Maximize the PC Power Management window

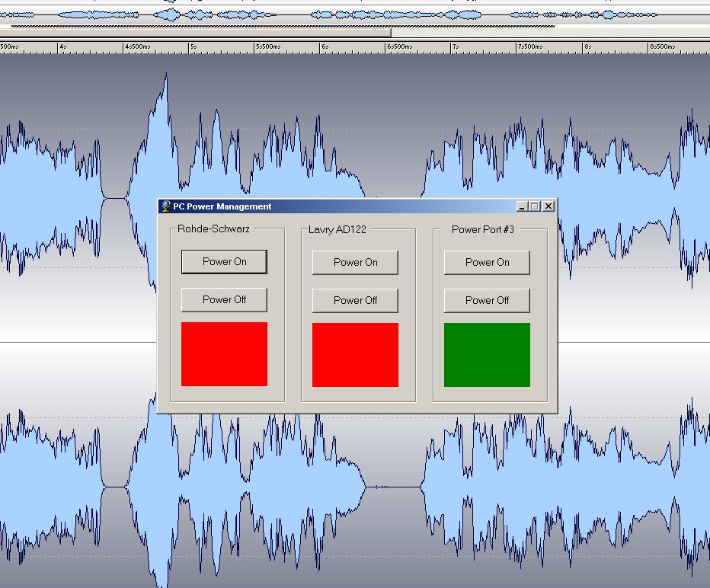535,206
